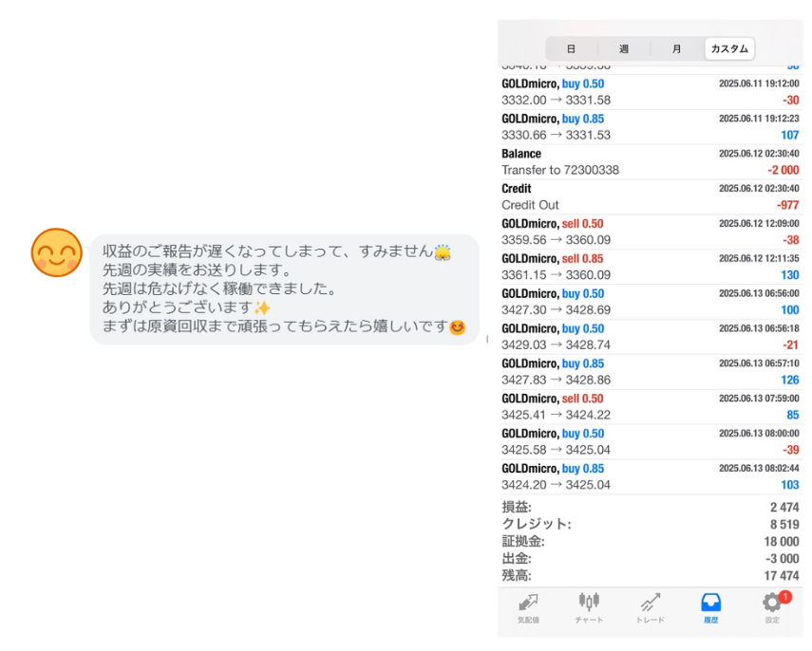The image size is (812, 651).
Task: Tap the 残高 balance summary row
Action: tap(650, 575)
